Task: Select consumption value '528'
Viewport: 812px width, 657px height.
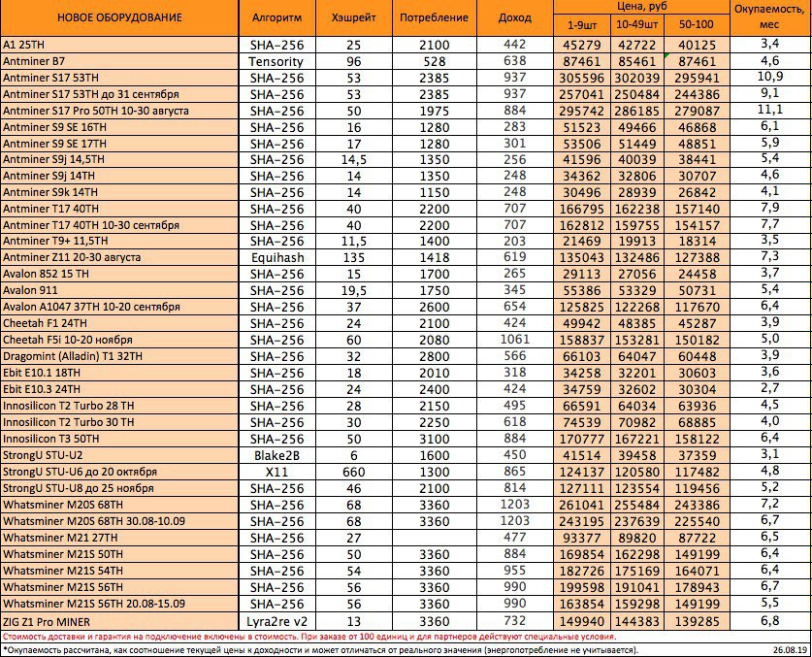Action: [434, 62]
